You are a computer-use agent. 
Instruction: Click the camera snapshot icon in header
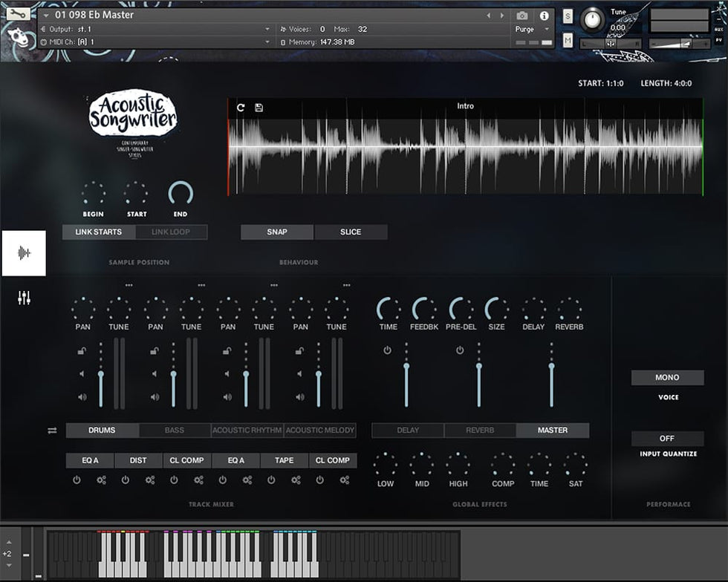click(x=522, y=16)
